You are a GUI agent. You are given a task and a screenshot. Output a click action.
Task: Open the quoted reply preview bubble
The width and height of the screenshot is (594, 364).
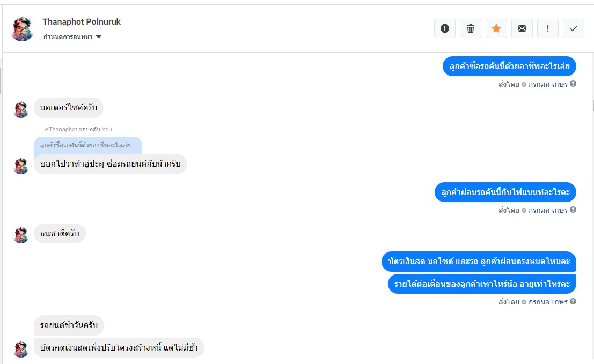point(88,145)
